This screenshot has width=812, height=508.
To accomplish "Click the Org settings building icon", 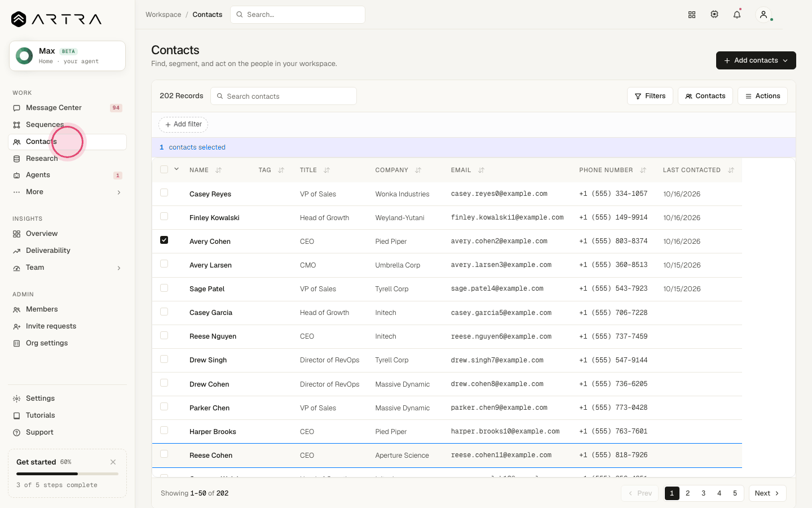I will tap(17, 343).
